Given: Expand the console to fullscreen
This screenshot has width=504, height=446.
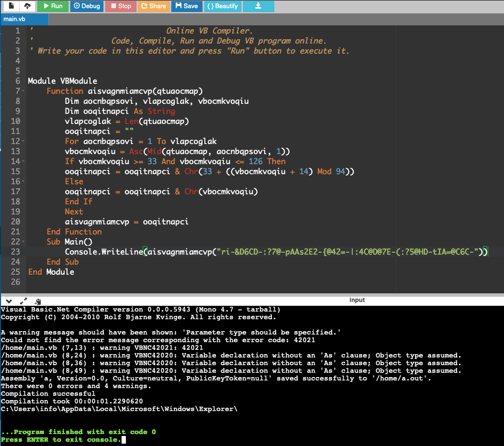Looking at the screenshot, I should coord(23,301).
